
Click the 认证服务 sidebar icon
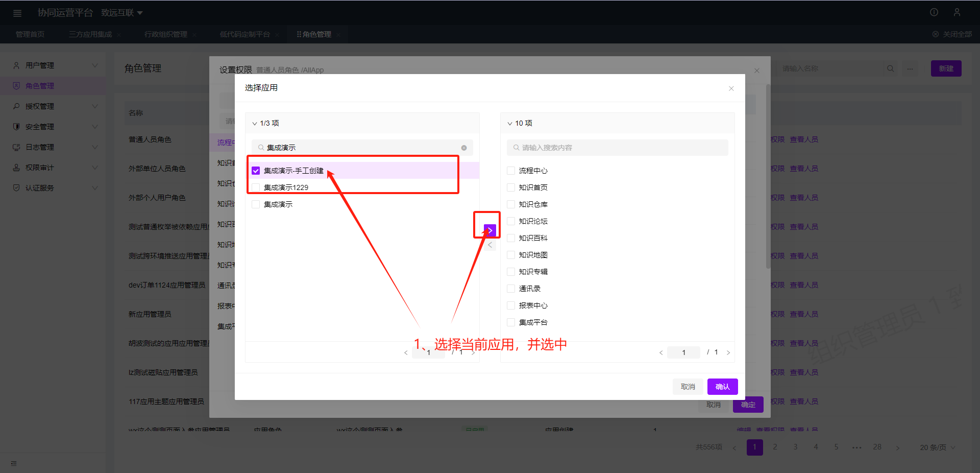[x=16, y=188]
